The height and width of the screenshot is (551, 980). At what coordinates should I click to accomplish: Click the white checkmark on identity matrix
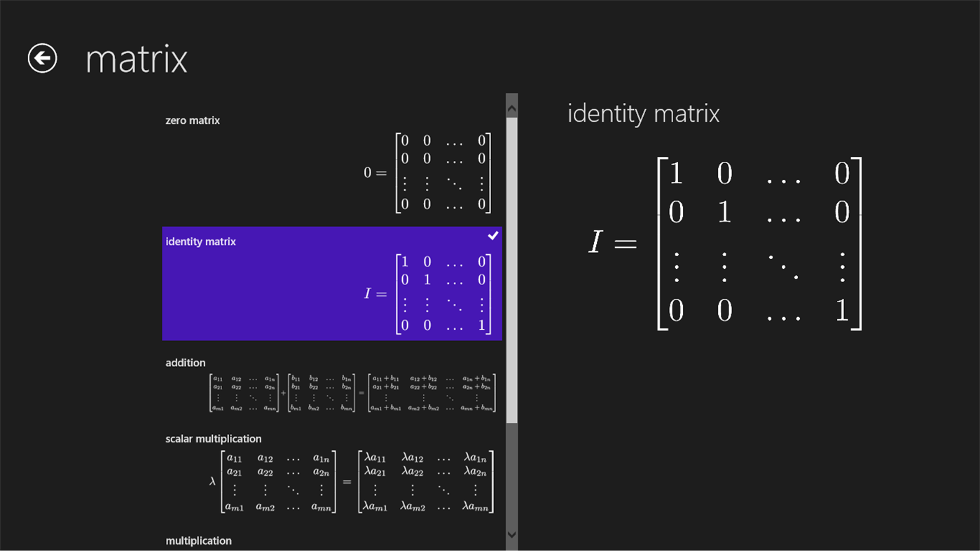point(493,235)
